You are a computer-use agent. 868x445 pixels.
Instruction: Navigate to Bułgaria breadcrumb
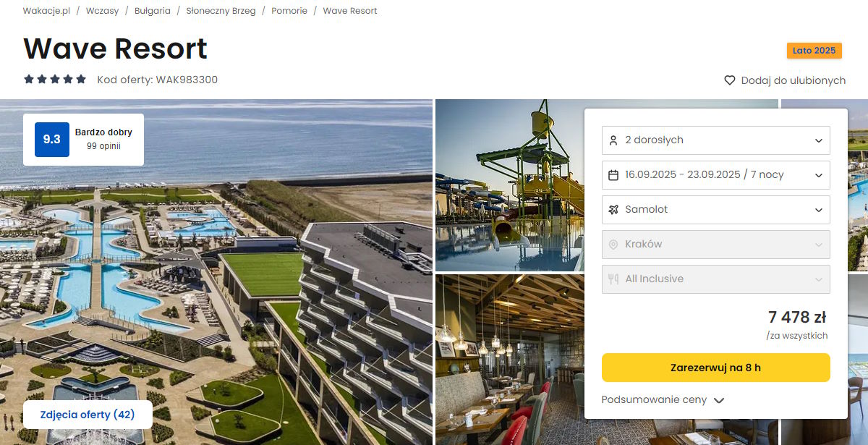click(152, 11)
